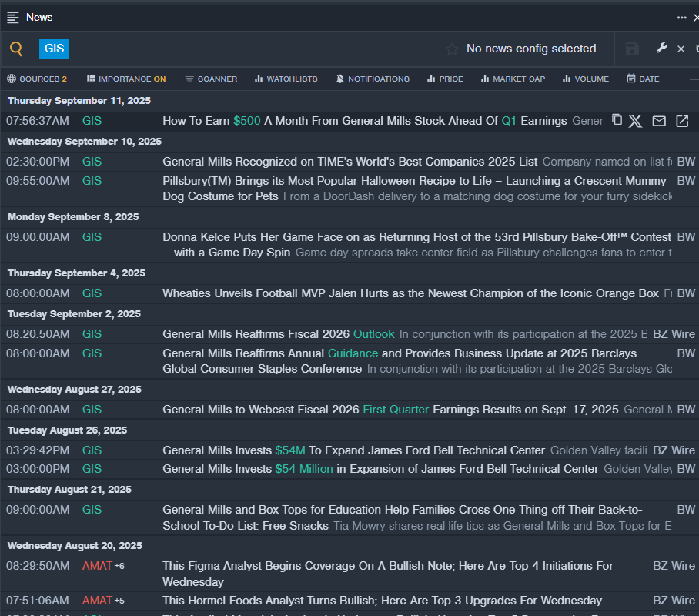Toggle the Importance ON filter
The width and height of the screenshot is (699, 616).
click(x=126, y=79)
